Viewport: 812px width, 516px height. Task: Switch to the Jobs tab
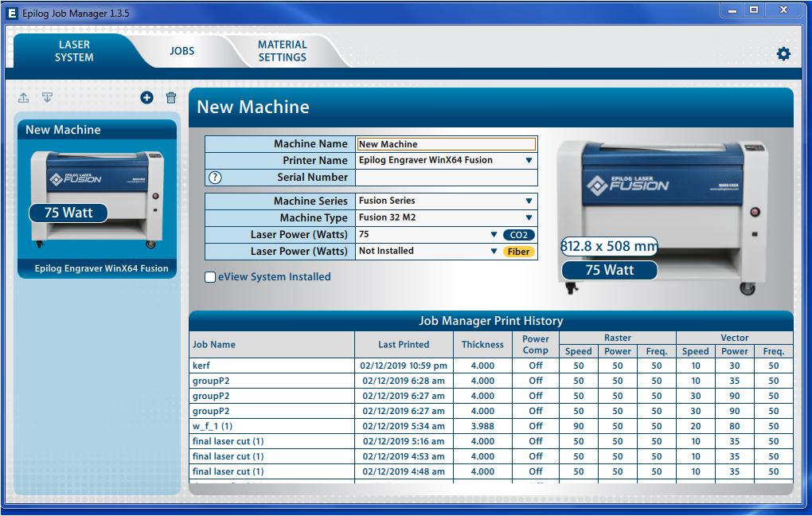182,51
